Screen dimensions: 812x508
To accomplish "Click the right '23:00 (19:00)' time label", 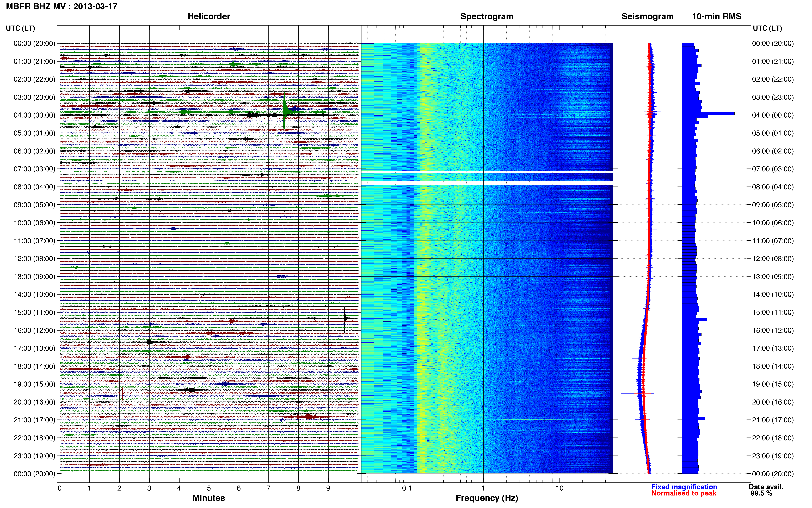I will [773, 456].
